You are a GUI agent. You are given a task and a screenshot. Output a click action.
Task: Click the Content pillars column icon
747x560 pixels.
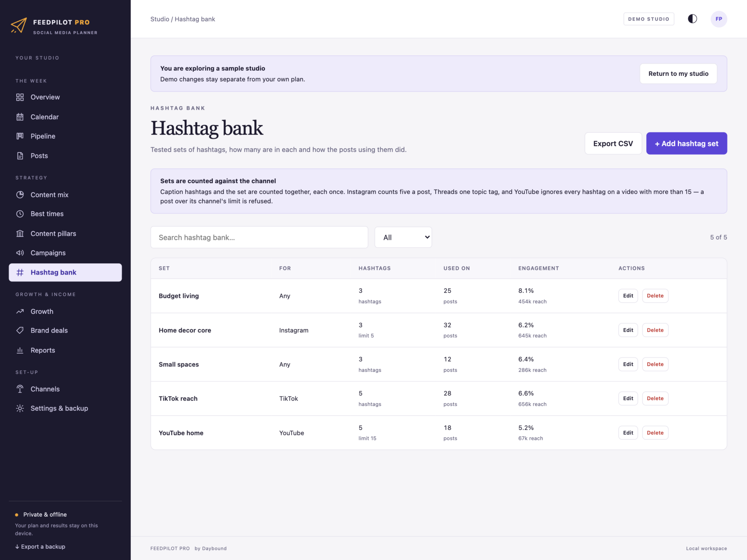pos(20,233)
